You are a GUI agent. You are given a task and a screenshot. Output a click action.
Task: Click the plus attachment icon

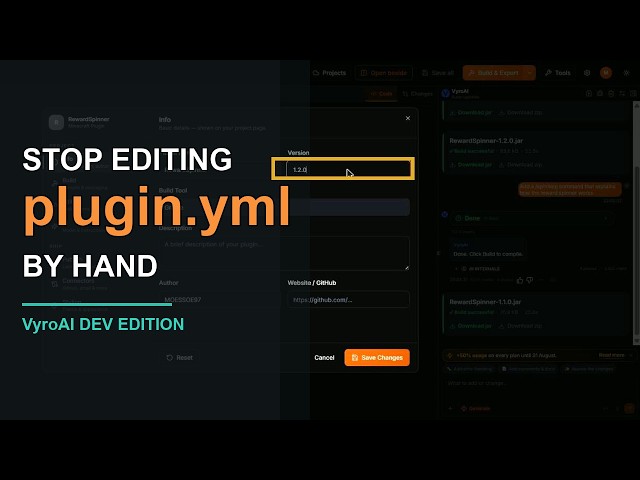451,409
